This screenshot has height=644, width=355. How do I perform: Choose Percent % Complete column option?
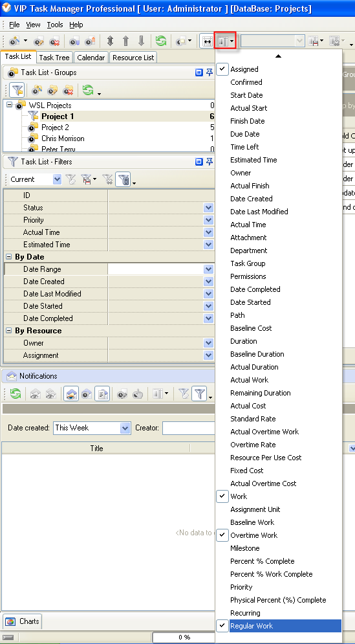[x=263, y=561]
